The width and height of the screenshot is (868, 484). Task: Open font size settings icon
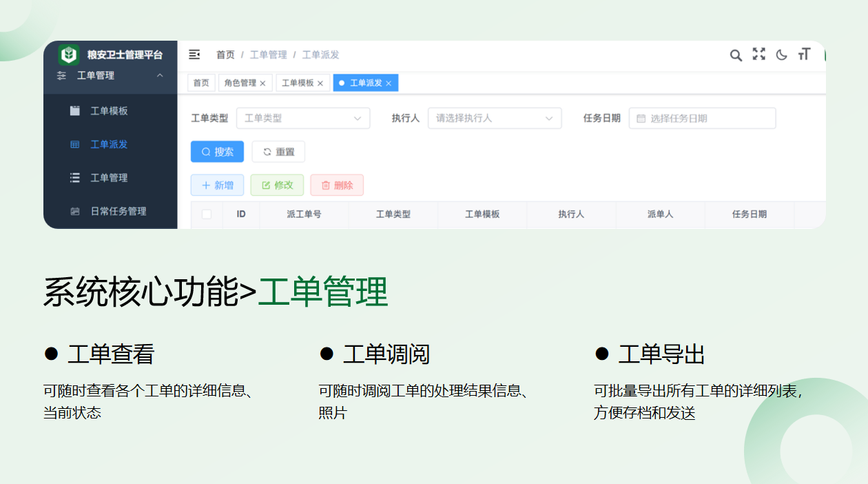click(804, 54)
